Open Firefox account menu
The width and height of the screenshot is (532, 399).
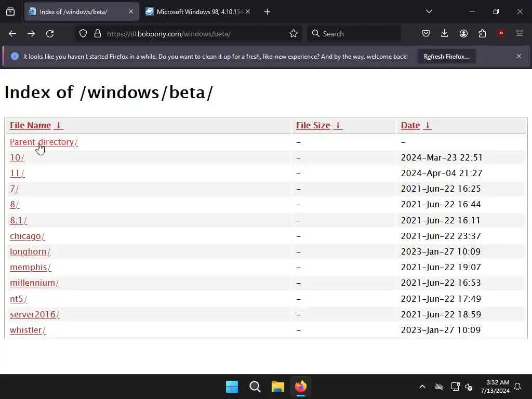point(463,34)
